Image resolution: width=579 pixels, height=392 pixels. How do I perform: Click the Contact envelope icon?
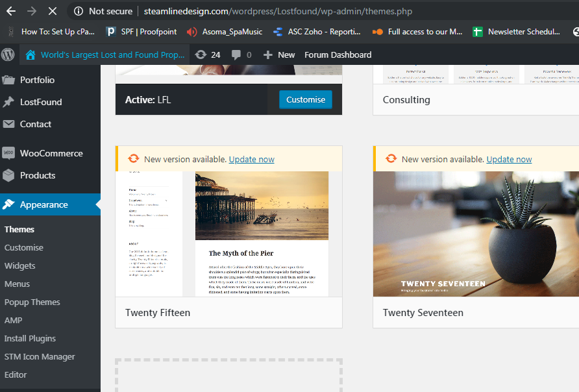click(x=8, y=124)
